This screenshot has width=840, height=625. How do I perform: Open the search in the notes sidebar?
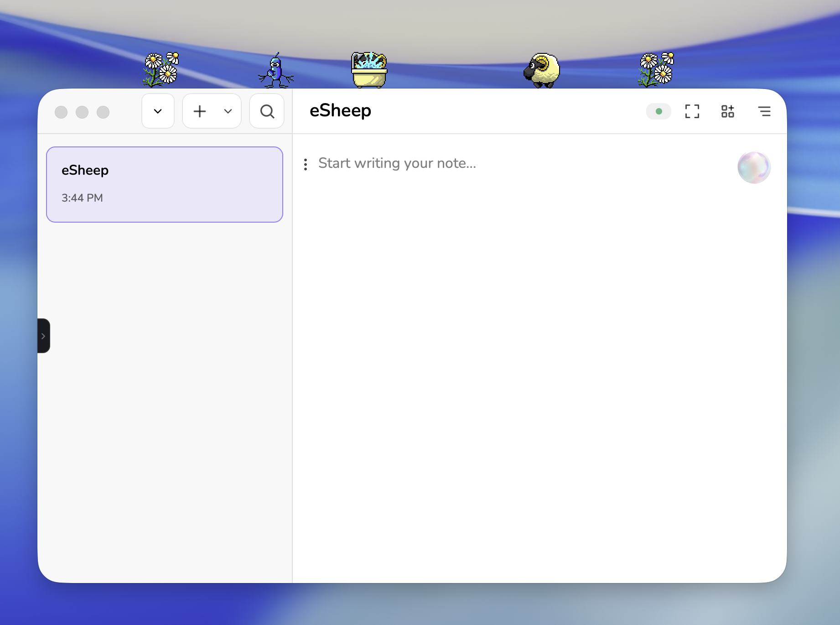tap(267, 111)
